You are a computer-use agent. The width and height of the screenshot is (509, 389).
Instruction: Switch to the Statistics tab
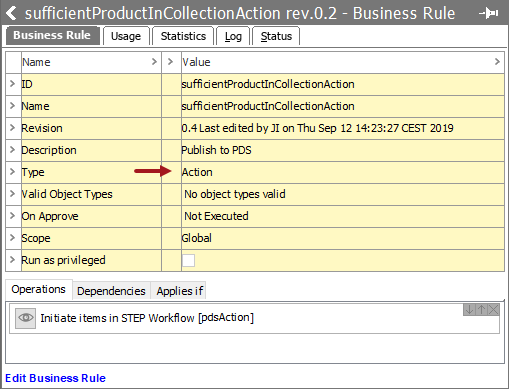183,36
